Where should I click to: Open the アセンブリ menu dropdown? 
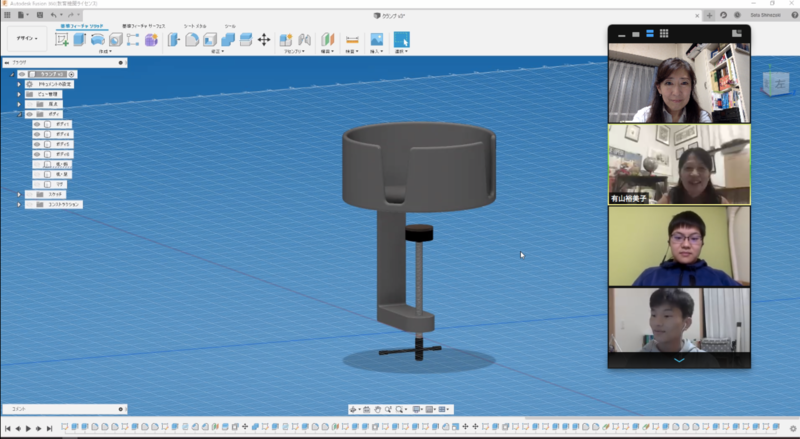(294, 52)
